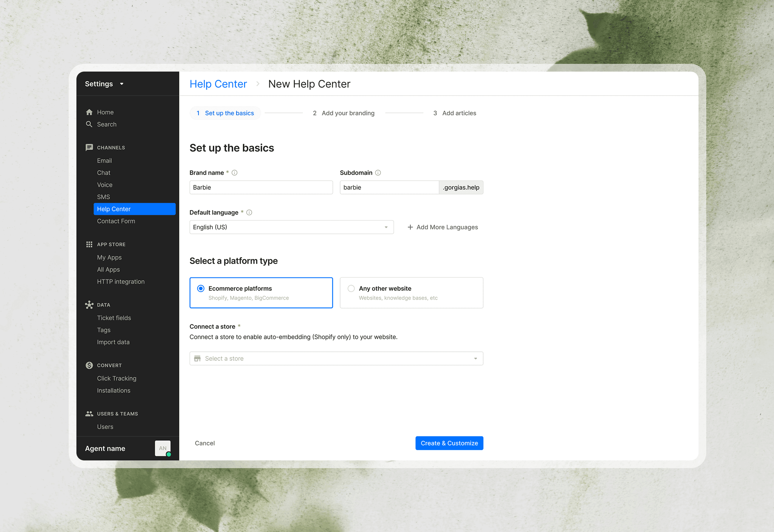Click the Data section icon

[x=89, y=305]
